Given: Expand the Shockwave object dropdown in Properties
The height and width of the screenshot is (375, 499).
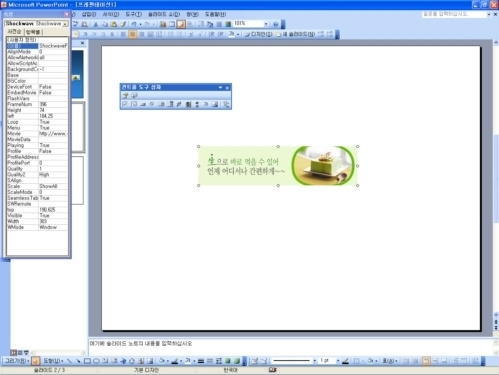Looking at the screenshot, I should pos(65,24).
